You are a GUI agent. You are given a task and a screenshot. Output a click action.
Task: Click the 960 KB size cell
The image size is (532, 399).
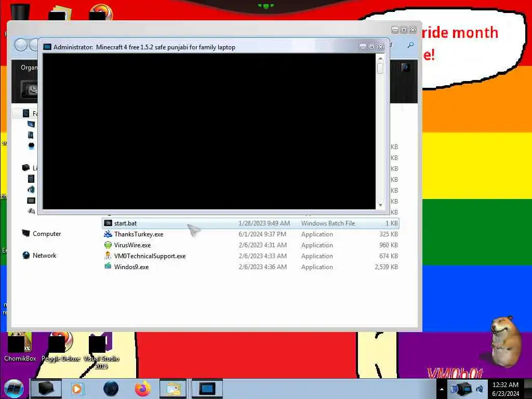(x=389, y=245)
